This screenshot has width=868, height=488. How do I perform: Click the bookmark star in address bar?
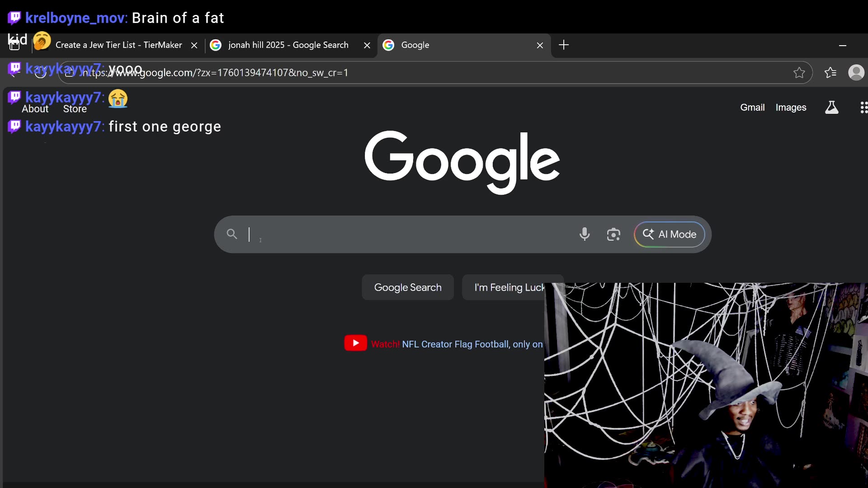799,73
